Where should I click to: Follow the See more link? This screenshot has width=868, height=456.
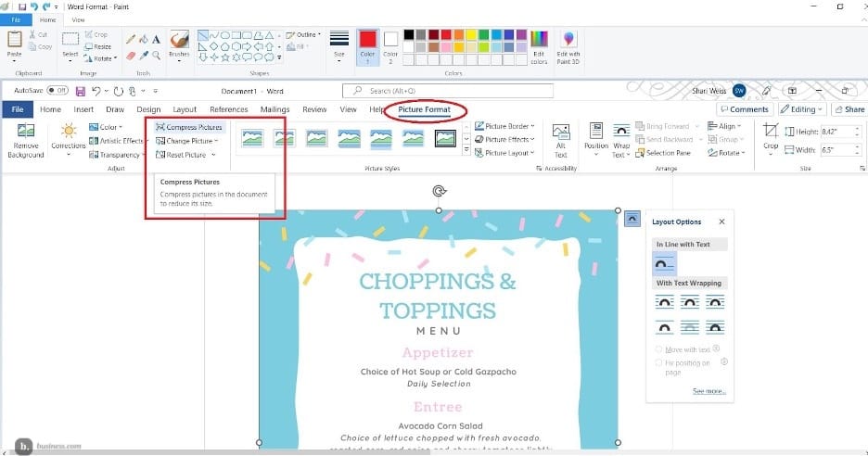tap(709, 392)
